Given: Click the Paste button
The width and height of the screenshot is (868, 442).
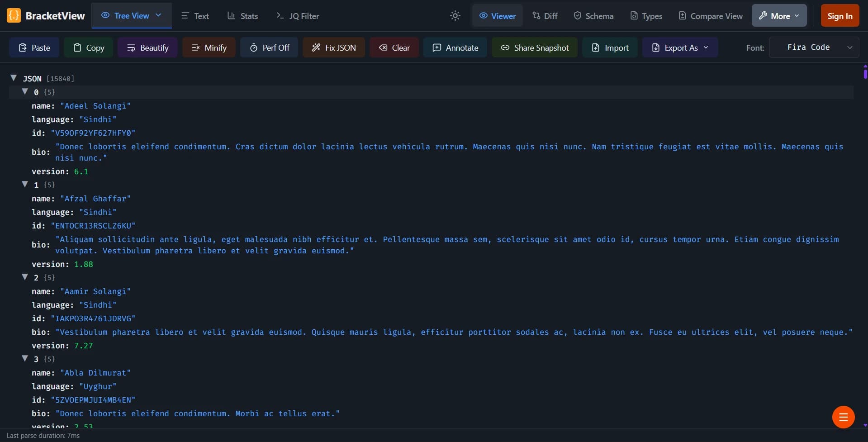Looking at the screenshot, I should click(x=34, y=48).
